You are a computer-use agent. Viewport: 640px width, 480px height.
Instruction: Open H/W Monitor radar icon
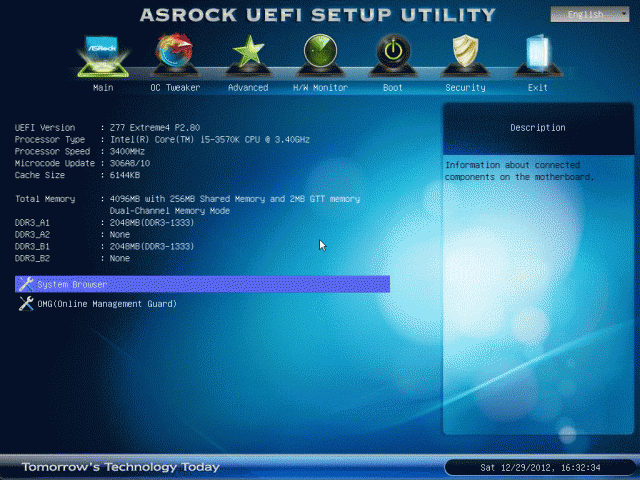320,54
